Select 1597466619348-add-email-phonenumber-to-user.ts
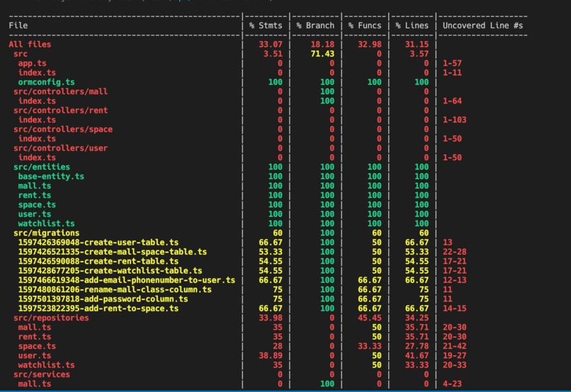 pos(127,280)
